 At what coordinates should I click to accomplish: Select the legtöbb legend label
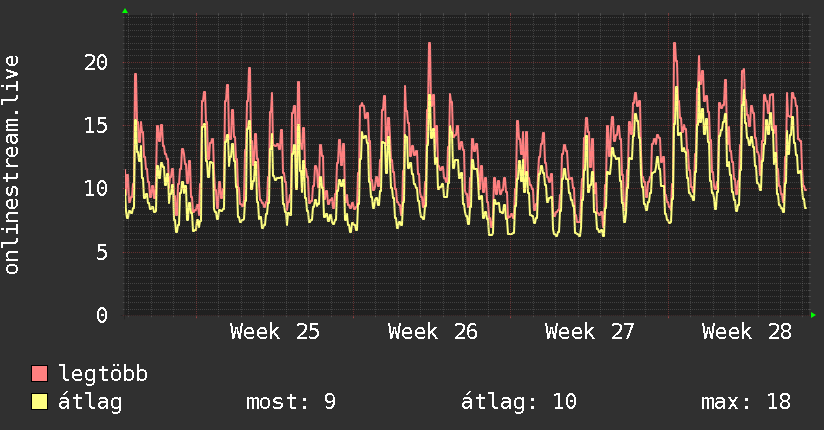point(103,374)
